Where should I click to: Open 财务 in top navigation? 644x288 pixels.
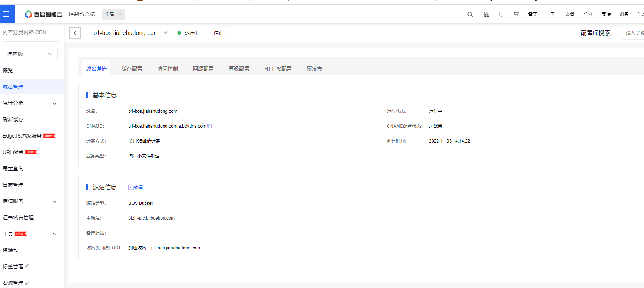coord(624,14)
